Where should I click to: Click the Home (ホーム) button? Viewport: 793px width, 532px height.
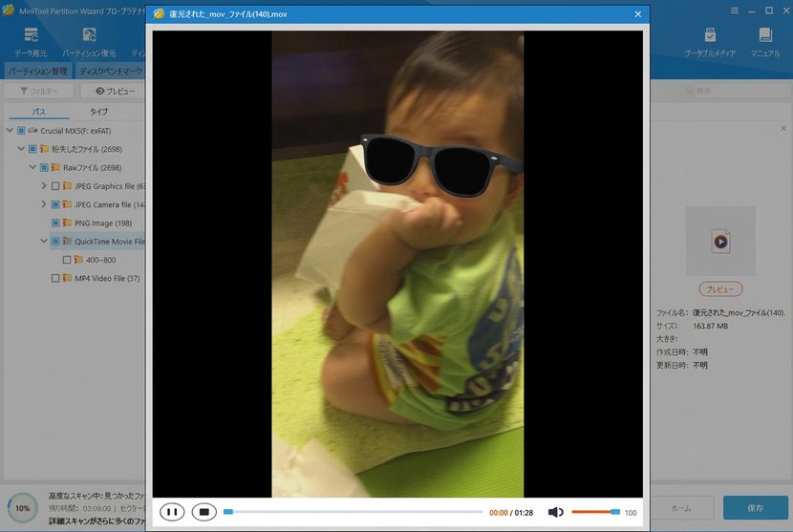pyautogui.click(x=680, y=508)
